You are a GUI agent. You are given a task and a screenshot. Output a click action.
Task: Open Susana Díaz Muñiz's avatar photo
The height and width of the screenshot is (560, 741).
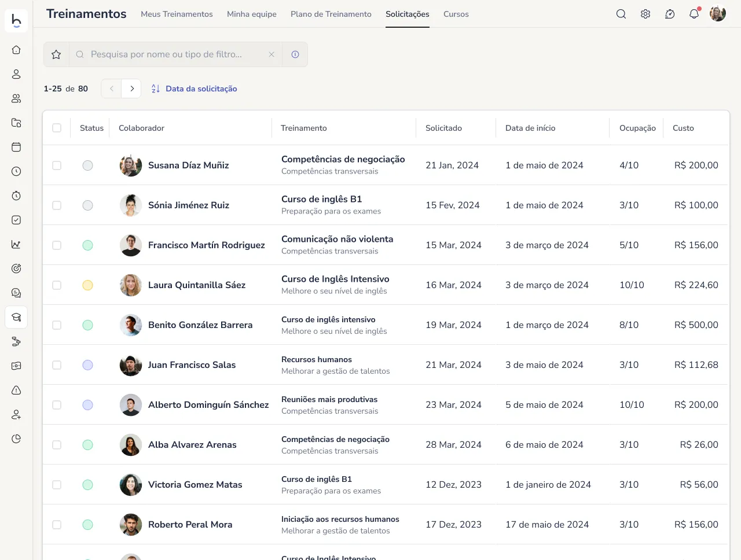tap(131, 165)
